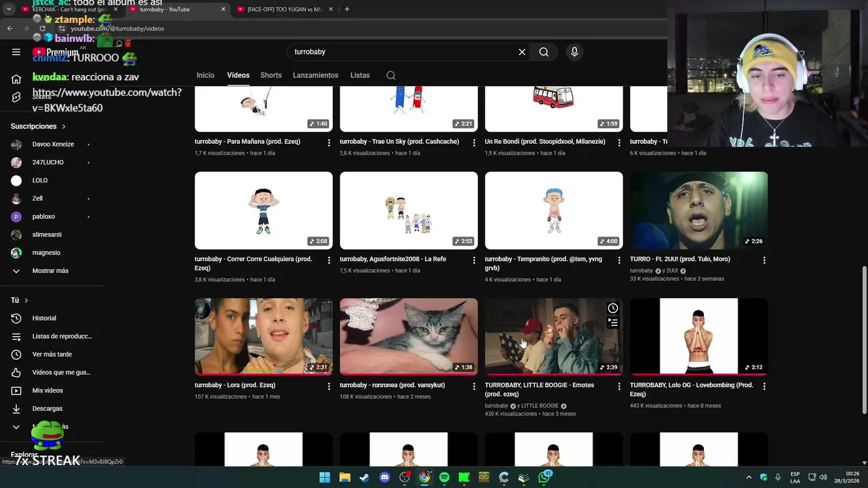Viewport: 868px width, 488px height.
Task: Click the browser address bar URL
Action: point(118,28)
